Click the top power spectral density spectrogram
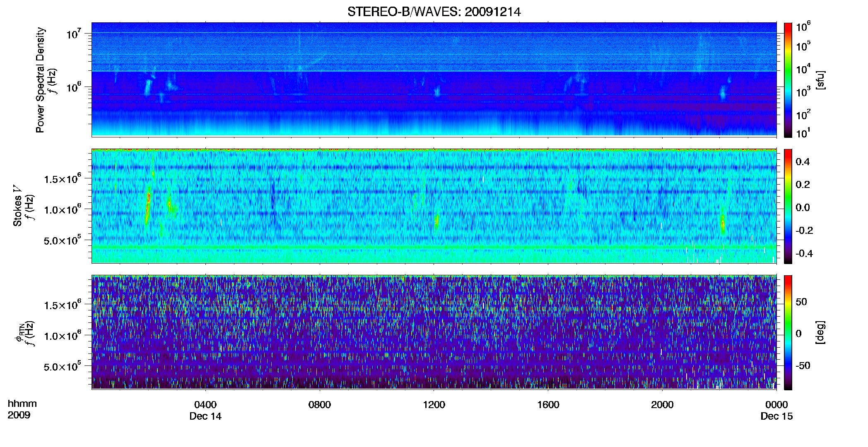This screenshot has height=447, width=868. click(x=434, y=79)
